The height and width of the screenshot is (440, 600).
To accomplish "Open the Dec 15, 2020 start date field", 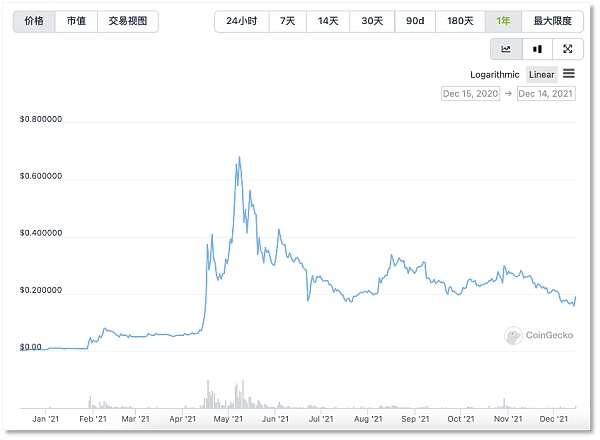I will tap(470, 94).
